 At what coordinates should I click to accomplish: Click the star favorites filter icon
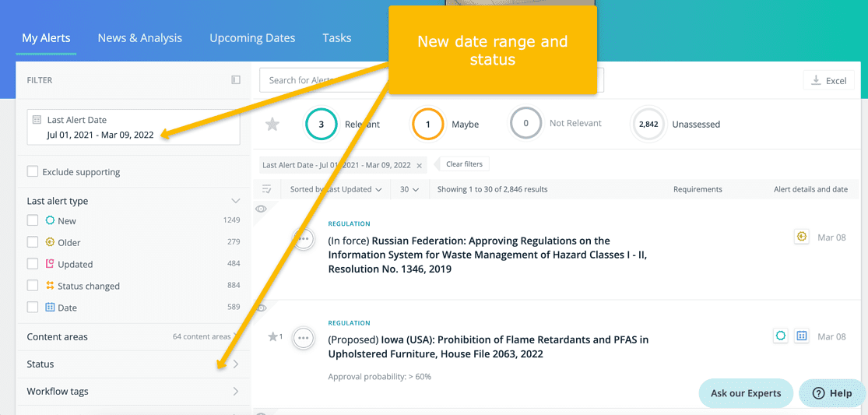click(272, 125)
